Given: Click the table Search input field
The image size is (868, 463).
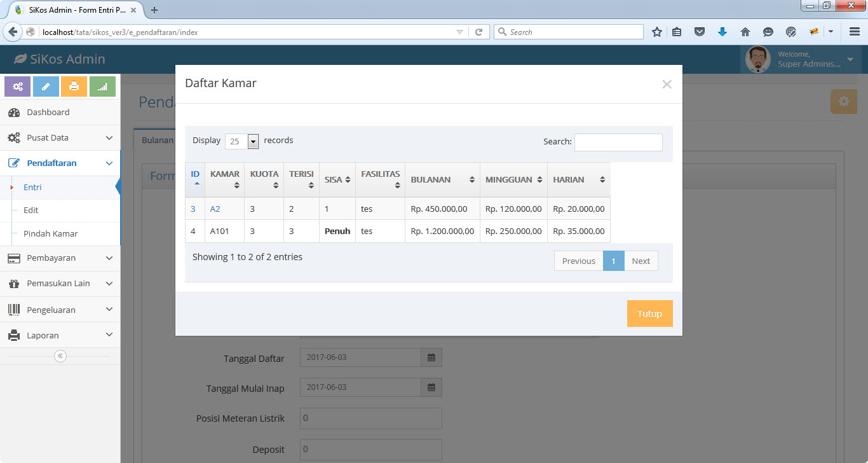Looking at the screenshot, I should (x=618, y=142).
